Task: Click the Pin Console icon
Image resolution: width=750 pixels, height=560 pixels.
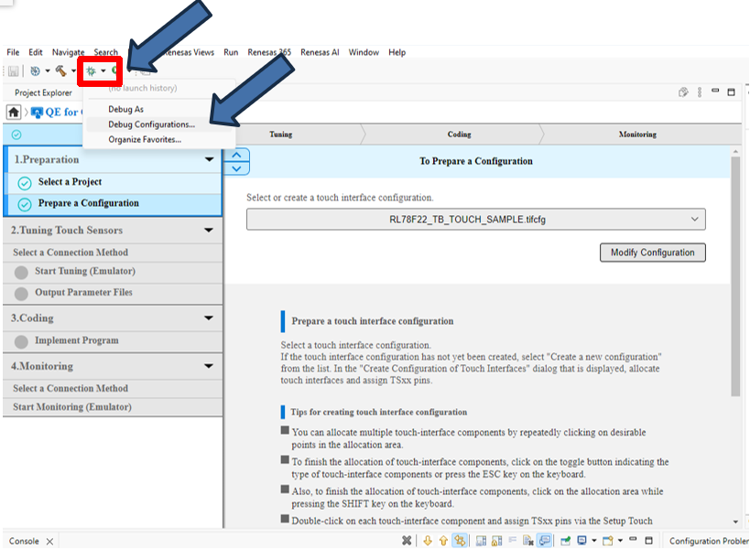Action: 565,541
